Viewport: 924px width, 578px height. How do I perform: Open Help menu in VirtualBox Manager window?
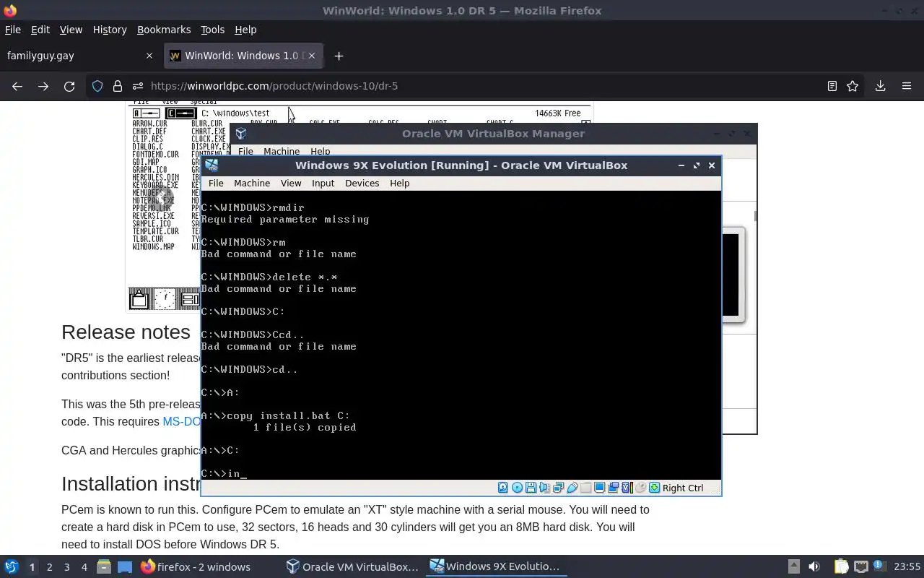pyautogui.click(x=320, y=151)
